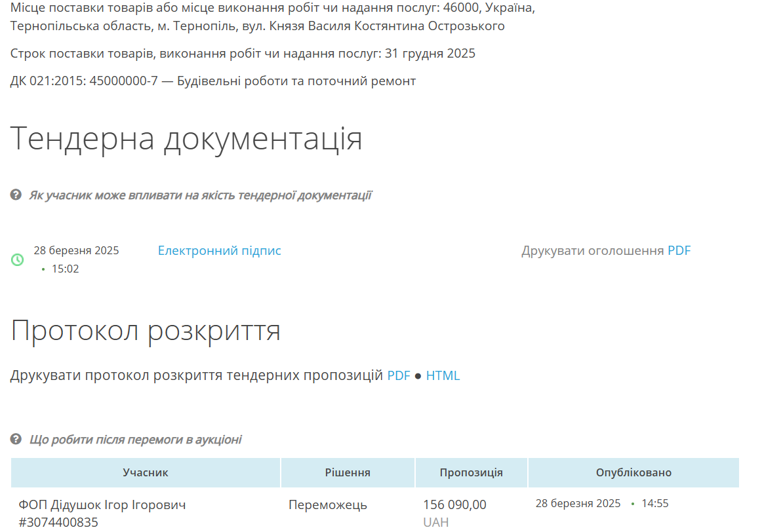Click the 'Переможець' decision cell
Viewport: 762px width, 532px height.
pos(327,505)
